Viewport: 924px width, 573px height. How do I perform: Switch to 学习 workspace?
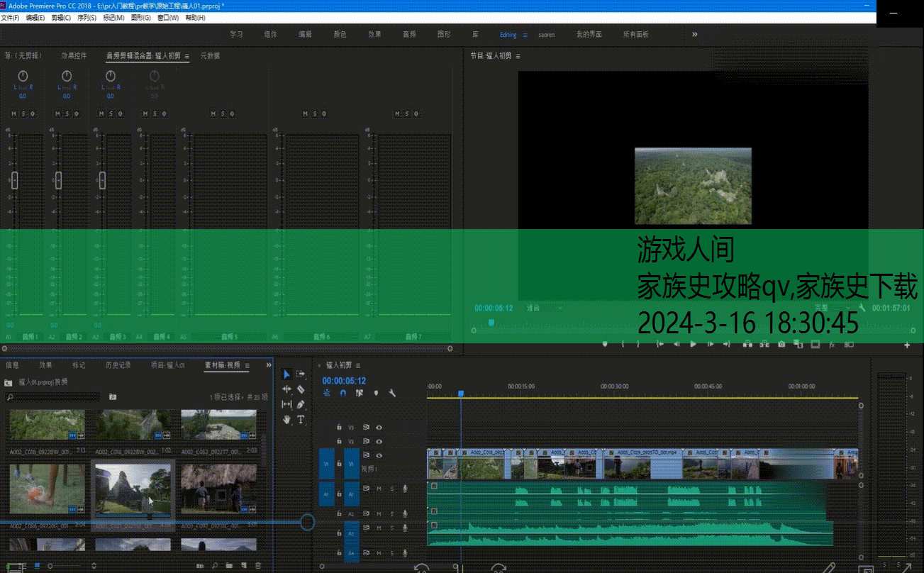[236, 34]
